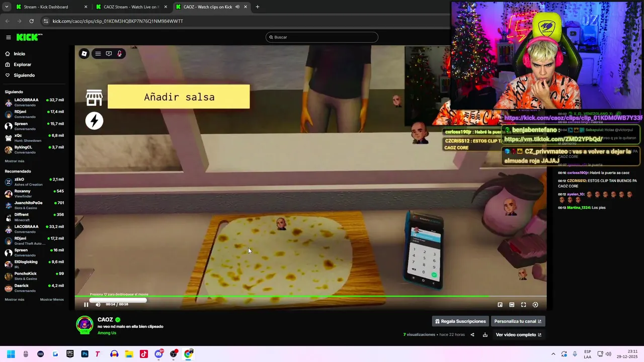Reload the page in Chrome

(x=31, y=21)
